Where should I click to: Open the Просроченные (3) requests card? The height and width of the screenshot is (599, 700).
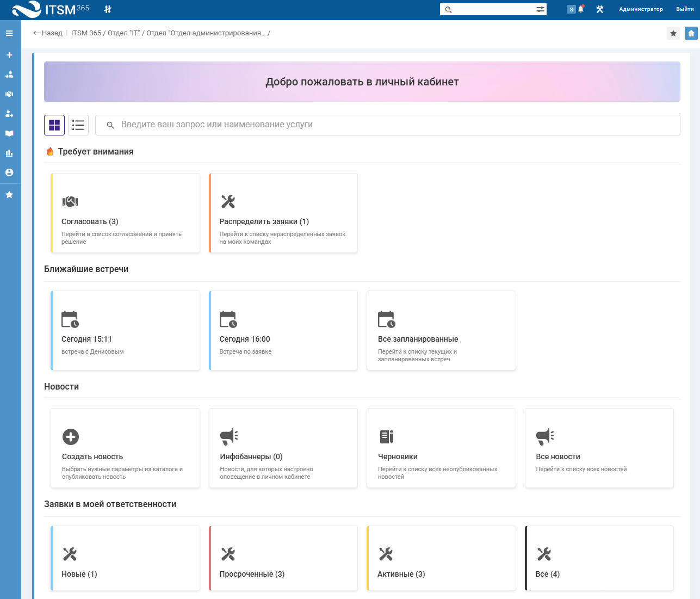(283, 558)
